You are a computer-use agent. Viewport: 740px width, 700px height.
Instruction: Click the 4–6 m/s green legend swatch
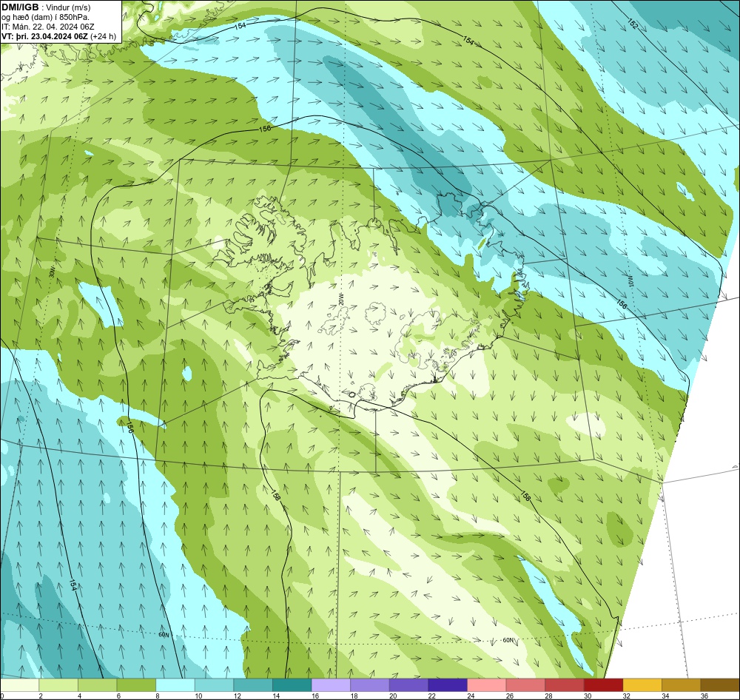pyautogui.click(x=97, y=685)
